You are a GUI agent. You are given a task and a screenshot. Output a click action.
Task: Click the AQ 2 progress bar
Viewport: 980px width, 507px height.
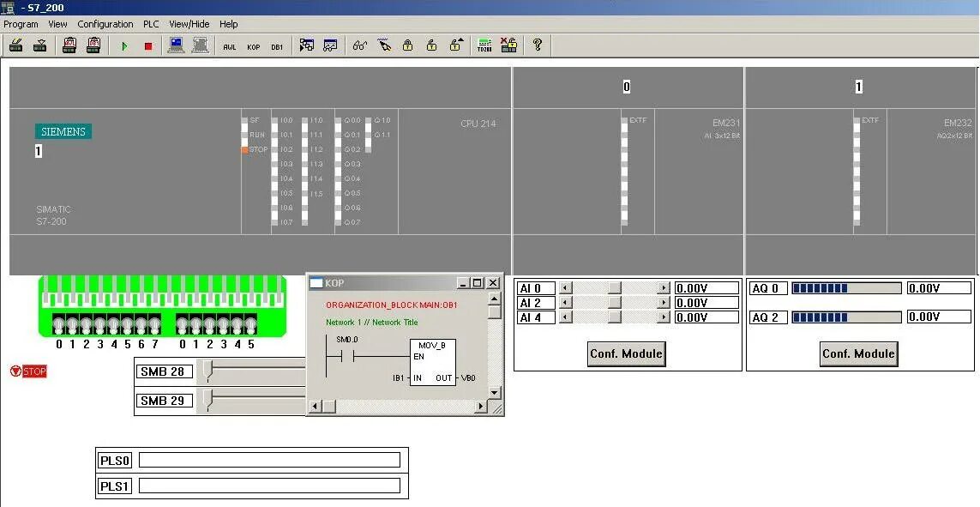click(847, 317)
